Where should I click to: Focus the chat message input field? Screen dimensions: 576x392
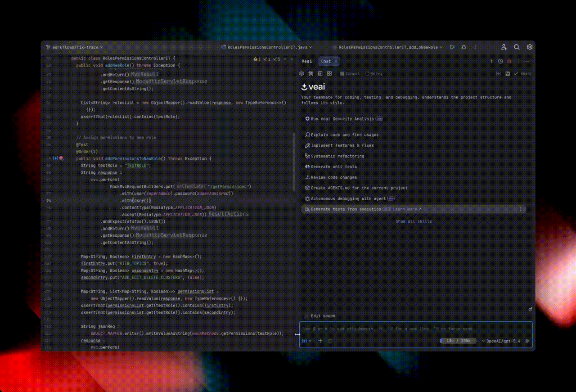pyautogui.click(x=415, y=329)
